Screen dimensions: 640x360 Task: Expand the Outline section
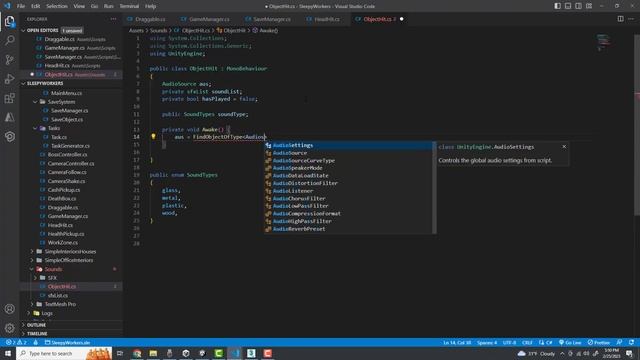24,325
